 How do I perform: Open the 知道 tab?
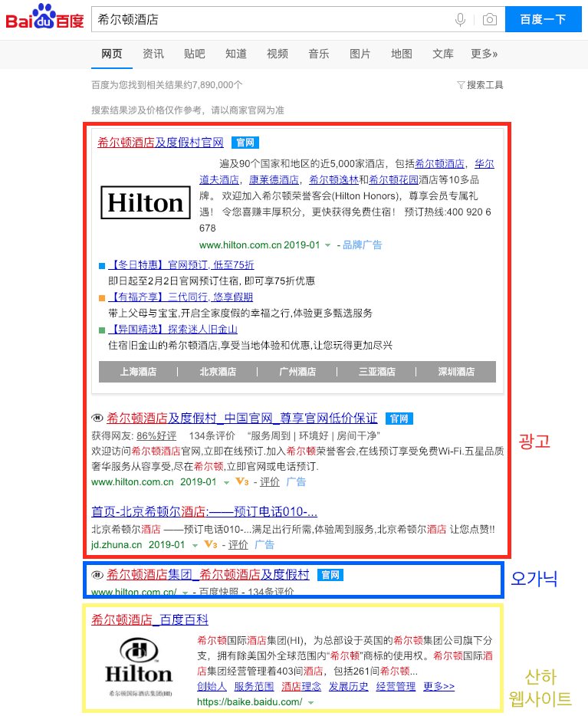pyautogui.click(x=236, y=54)
